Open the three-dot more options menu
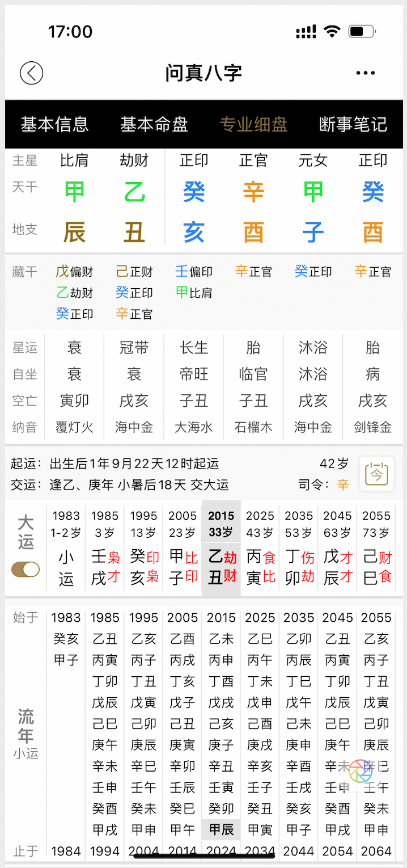The height and width of the screenshot is (868, 407). tap(366, 73)
